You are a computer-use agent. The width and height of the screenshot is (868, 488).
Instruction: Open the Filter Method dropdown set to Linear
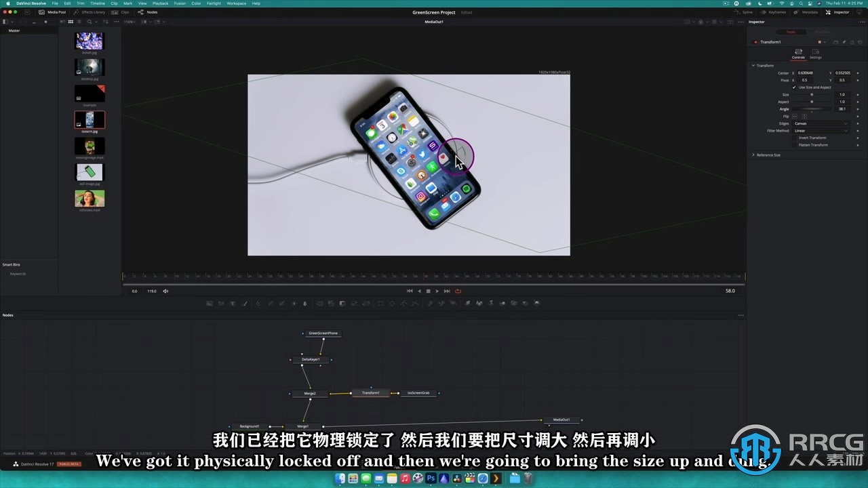(822, 131)
